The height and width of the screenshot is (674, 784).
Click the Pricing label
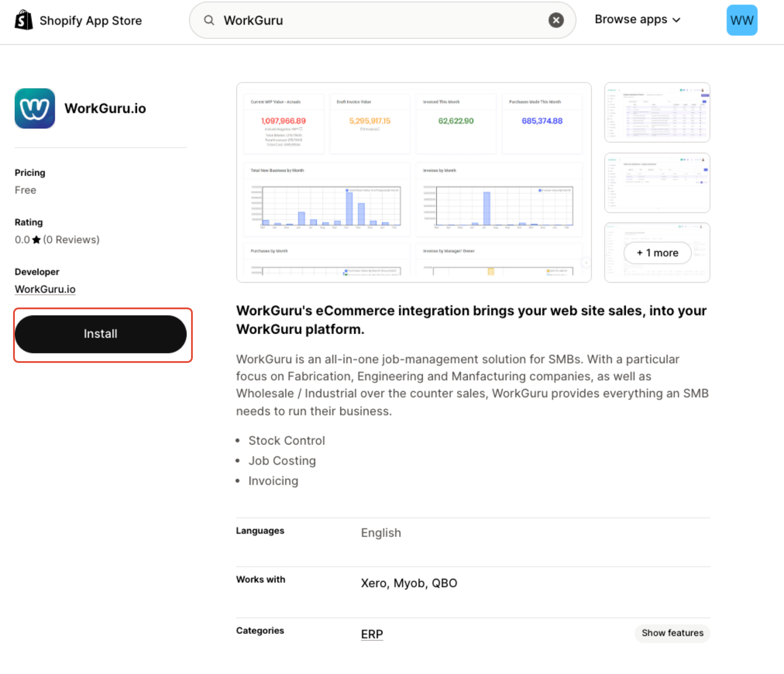tap(30, 173)
